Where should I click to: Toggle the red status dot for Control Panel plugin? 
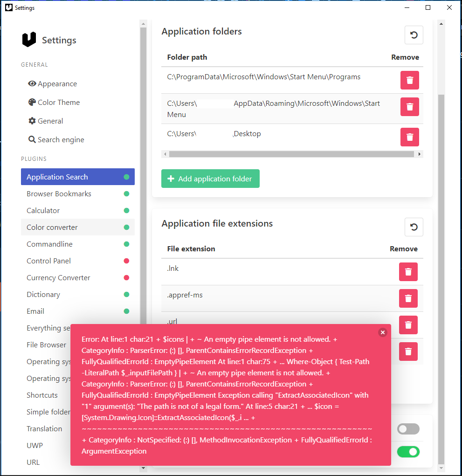click(126, 261)
